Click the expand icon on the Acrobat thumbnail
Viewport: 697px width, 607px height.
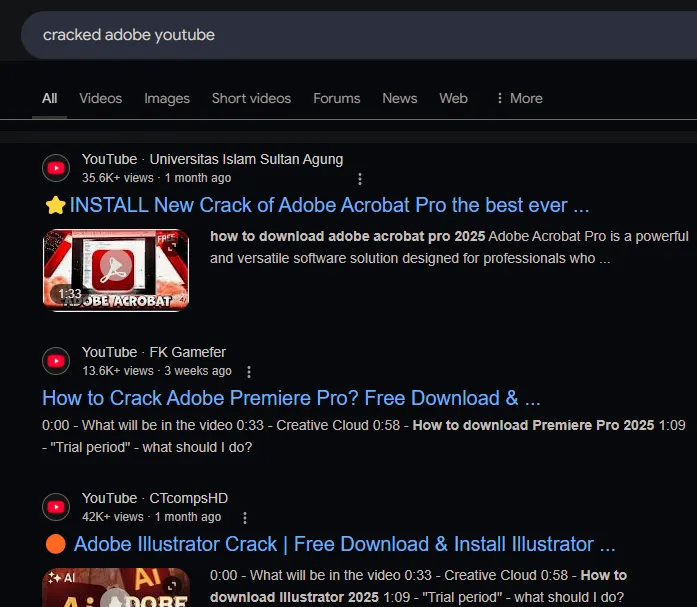(172, 247)
